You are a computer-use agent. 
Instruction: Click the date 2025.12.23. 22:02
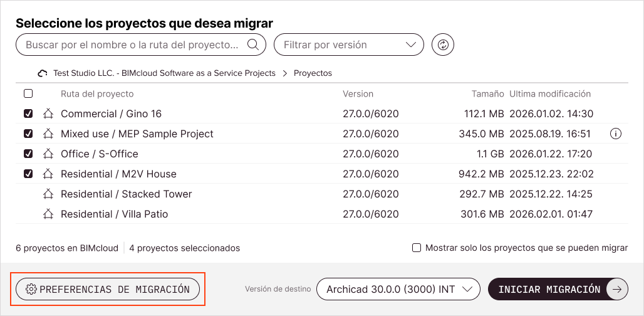[551, 174]
